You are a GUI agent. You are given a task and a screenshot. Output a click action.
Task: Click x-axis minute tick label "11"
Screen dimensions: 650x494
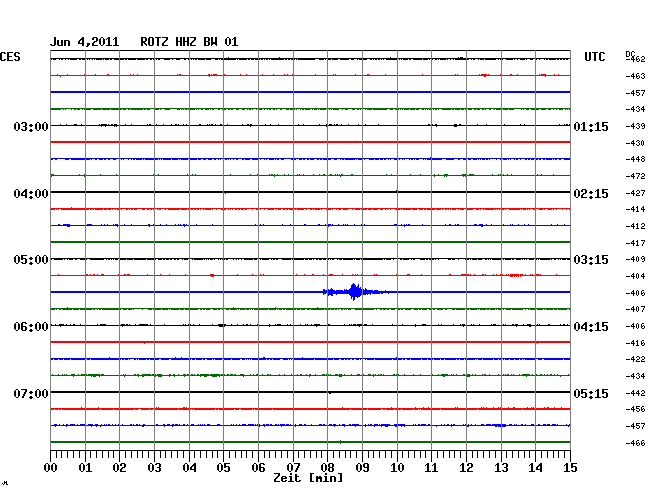coord(431,468)
